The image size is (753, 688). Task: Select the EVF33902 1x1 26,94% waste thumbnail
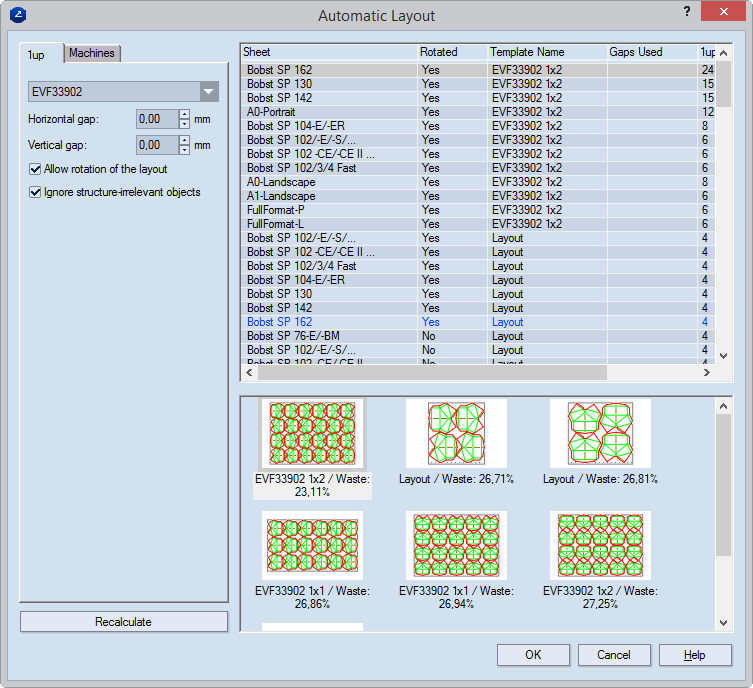coord(456,546)
